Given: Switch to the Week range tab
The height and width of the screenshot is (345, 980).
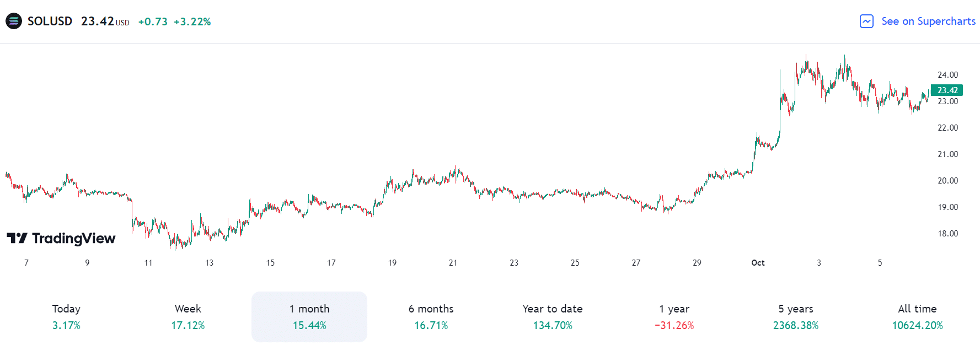Looking at the screenshot, I should (x=188, y=317).
